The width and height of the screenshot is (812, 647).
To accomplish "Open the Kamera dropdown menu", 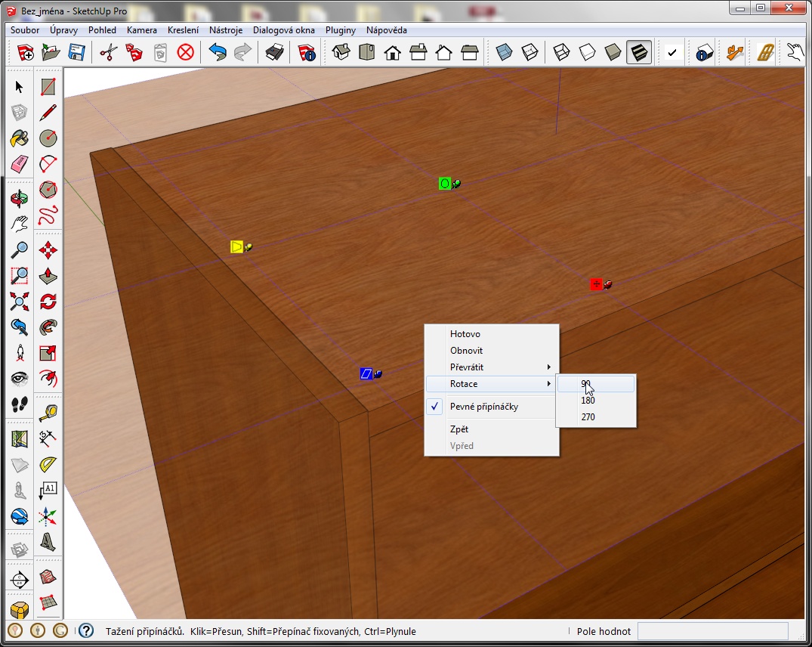I will pos(142,30).
